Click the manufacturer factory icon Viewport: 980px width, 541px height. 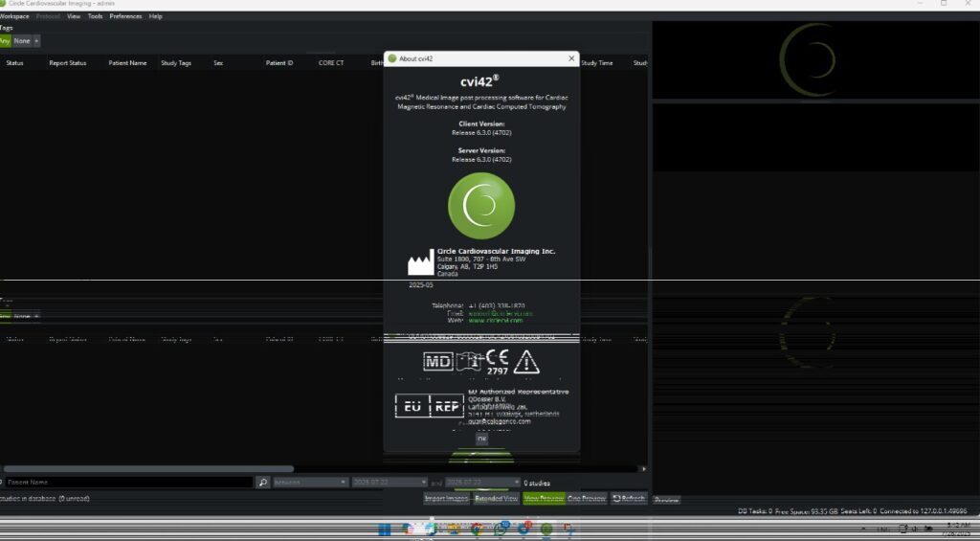(420, 263)
